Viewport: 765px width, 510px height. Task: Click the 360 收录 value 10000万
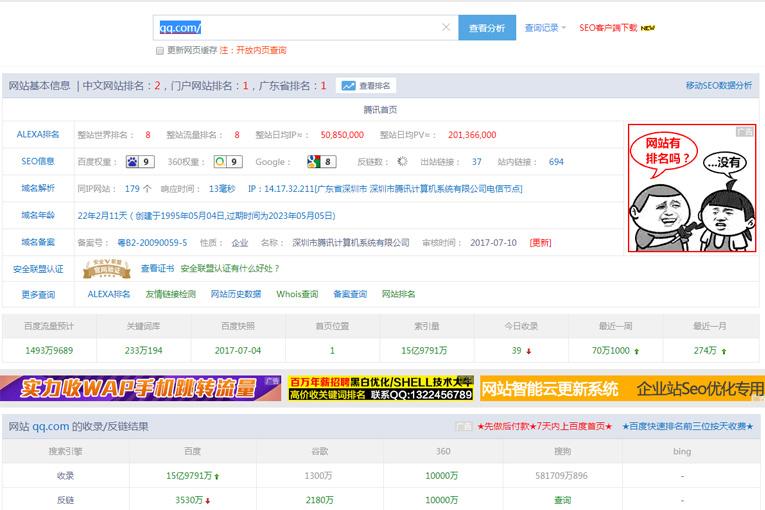[x=442, y=475]
